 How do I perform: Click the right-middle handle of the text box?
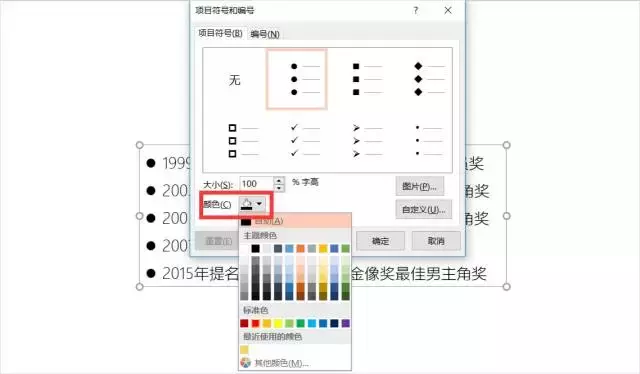click(507, 216)
